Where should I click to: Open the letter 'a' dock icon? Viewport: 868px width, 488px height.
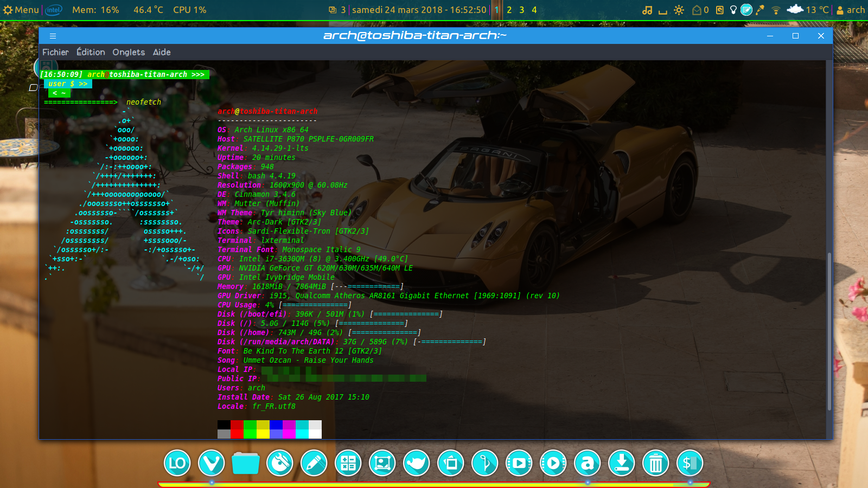588,463
